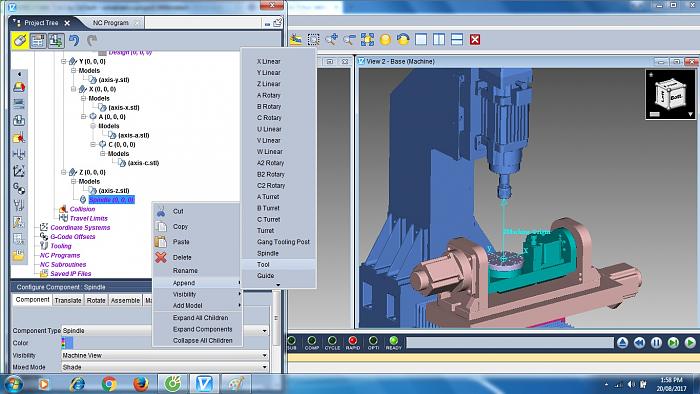This screenshot has height=394, width=700.
Task: Collapse the C (0, 0, 0) tree node
Action: pos(93,144)
